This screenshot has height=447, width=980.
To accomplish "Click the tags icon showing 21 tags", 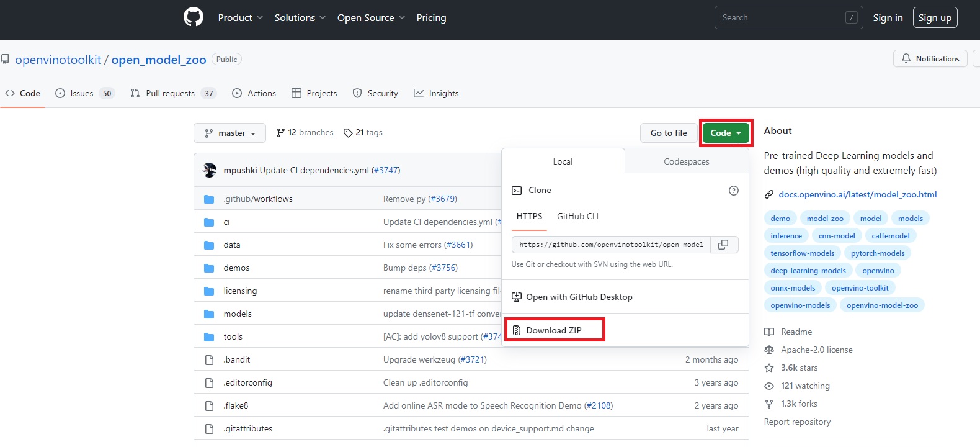I will (348, 133).
